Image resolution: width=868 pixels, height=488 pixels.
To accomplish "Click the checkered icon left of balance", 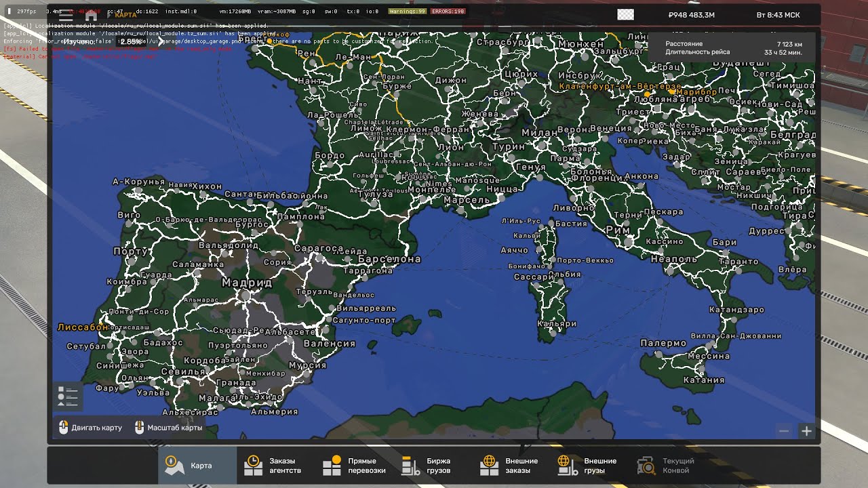I will click(625, 14).
